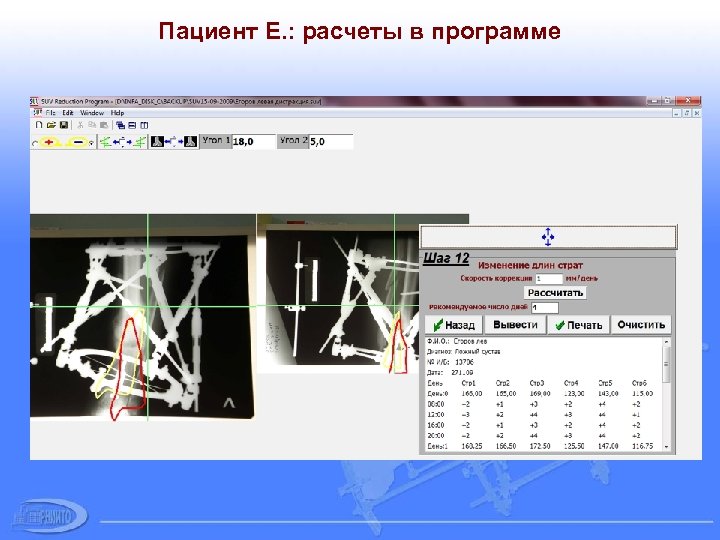Click the blue four-arrow move handle
Screen dimensions: 720x540
pos(548,237)
